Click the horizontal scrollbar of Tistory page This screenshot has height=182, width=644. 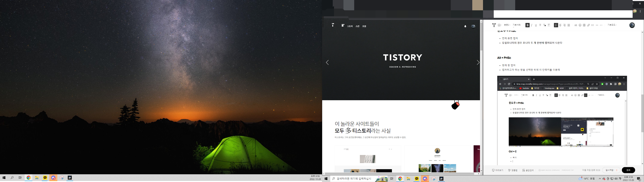(x=399, y=173)
